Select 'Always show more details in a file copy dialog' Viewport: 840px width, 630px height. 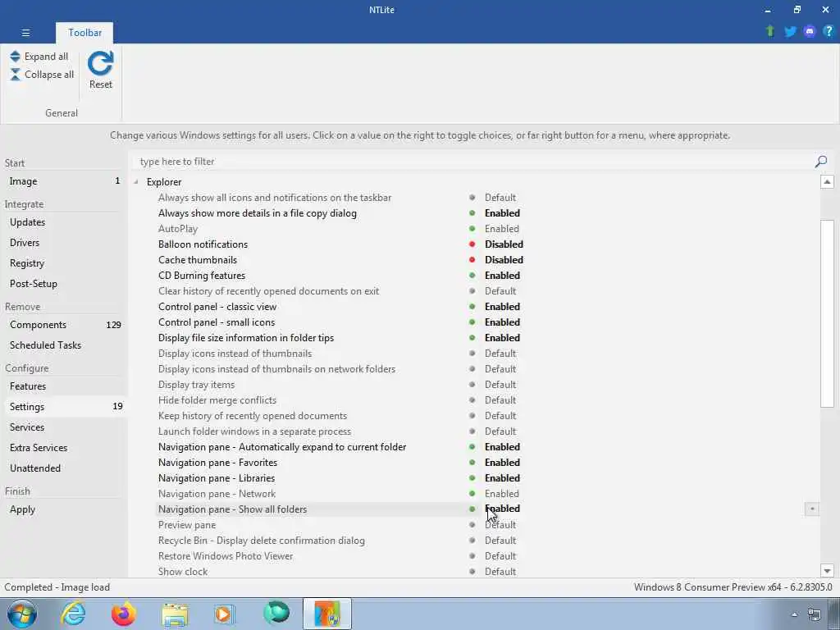tap(257, 213)
